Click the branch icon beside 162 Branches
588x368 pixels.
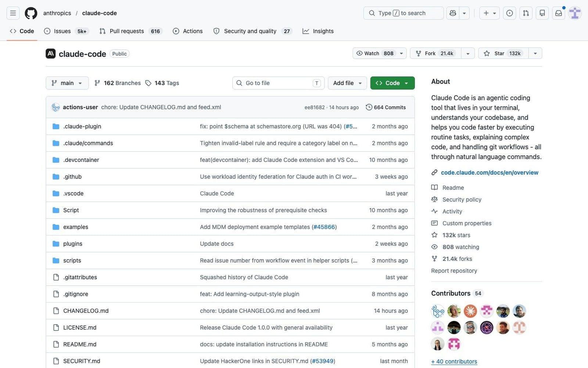(x=97, y=83)
